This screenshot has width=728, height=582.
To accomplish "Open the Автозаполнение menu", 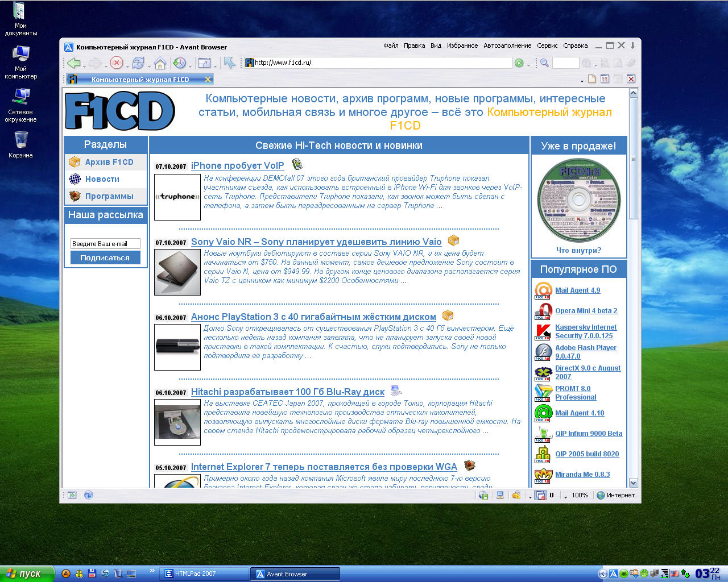I will (x=507, y=45).
